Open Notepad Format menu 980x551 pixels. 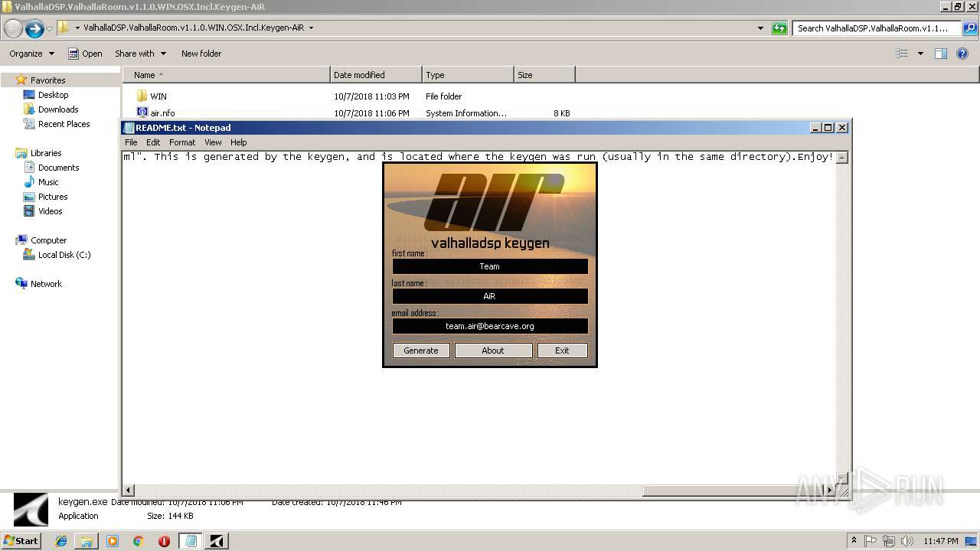tap(182, 142)
